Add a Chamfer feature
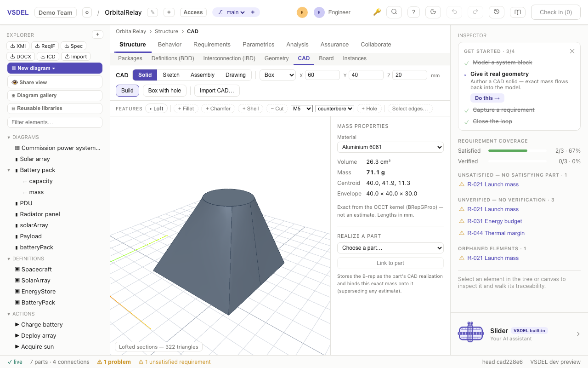588x368 pixels. (x=218, y=109)
